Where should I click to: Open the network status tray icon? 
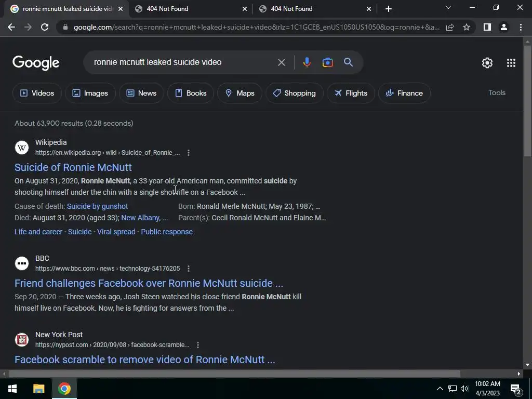click(x=453, y=389)
